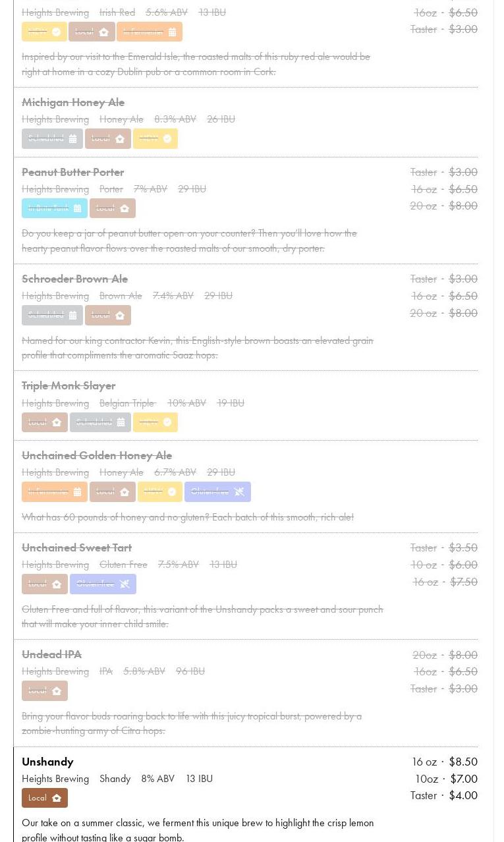Click the Local home icon under Undead IPA

point(57,690)
